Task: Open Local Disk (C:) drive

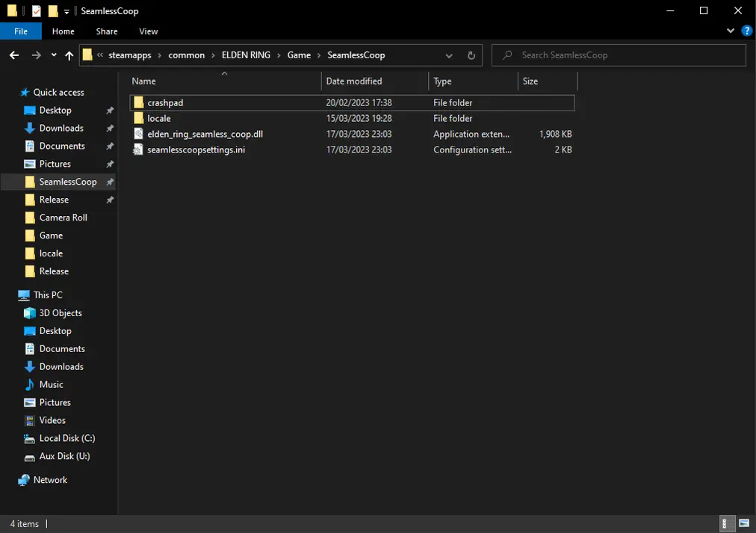Action: point(67,438)
